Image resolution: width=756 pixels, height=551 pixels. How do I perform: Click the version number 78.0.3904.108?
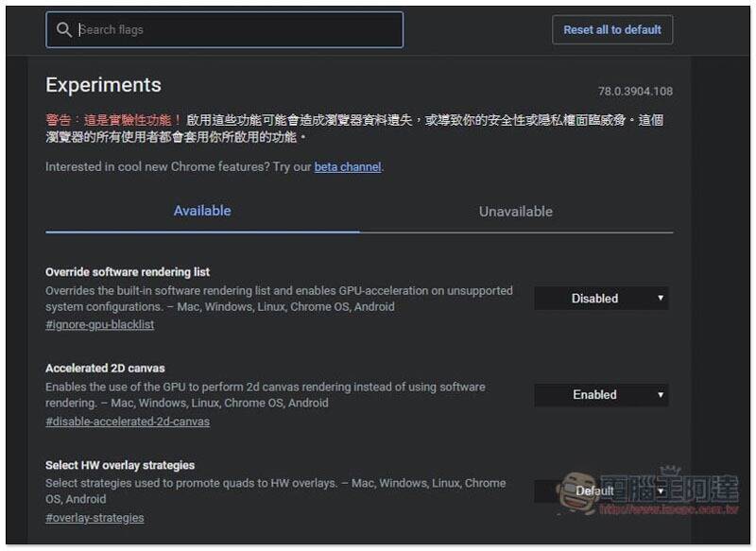click(x=635, y=91)
